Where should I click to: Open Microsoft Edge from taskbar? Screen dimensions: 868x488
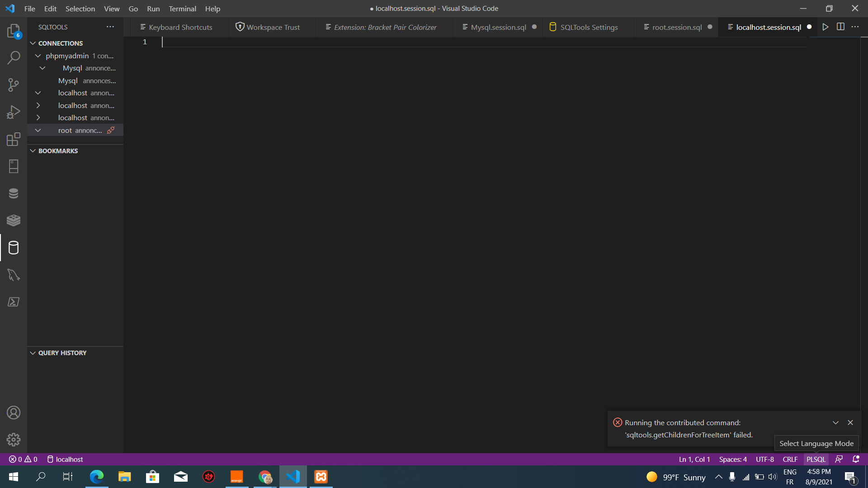(x=96, y=477)
